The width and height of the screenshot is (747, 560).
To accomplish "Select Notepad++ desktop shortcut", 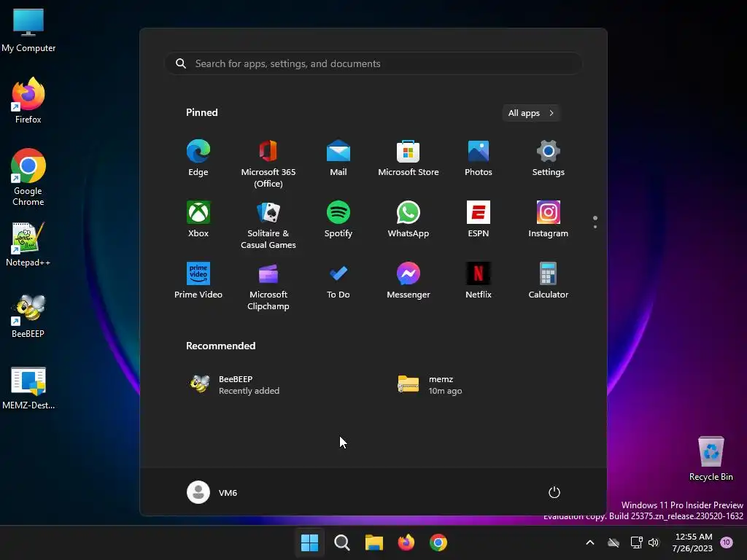I will [28, 244].
